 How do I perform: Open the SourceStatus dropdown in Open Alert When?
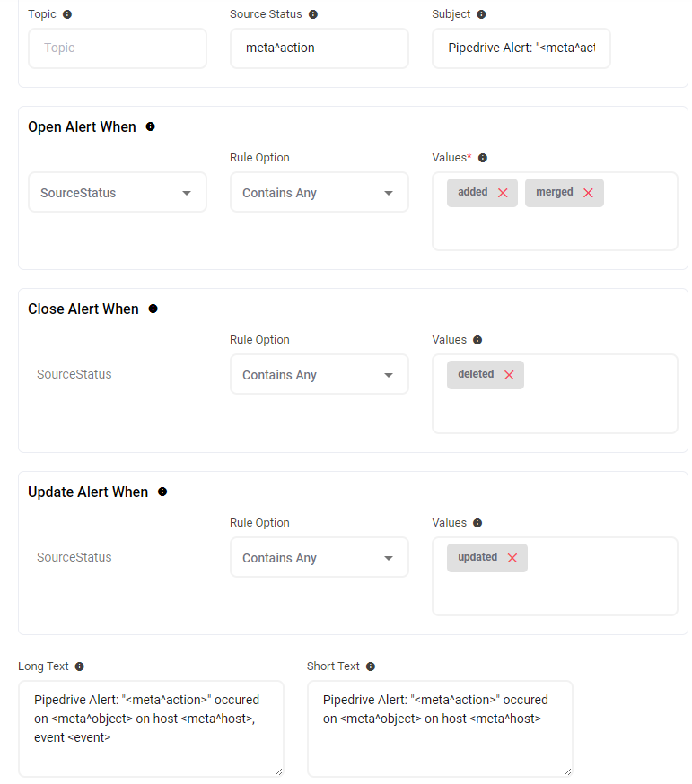tap(118, 193)
